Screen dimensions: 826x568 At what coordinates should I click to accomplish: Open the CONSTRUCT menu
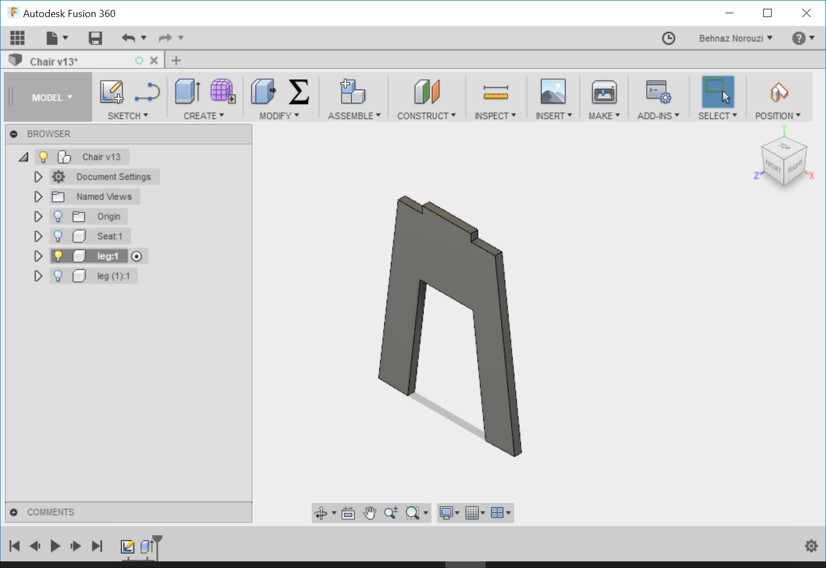[426, 115]
